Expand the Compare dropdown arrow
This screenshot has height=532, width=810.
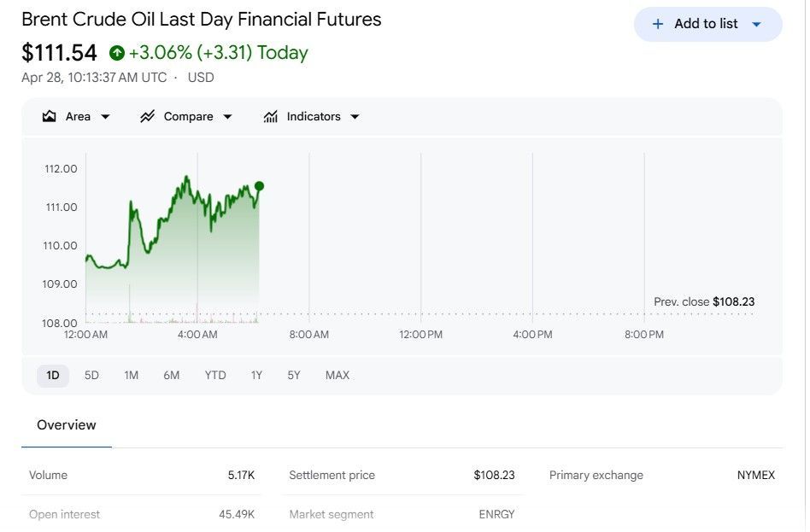pyautogui.click(x=228, y=117)
